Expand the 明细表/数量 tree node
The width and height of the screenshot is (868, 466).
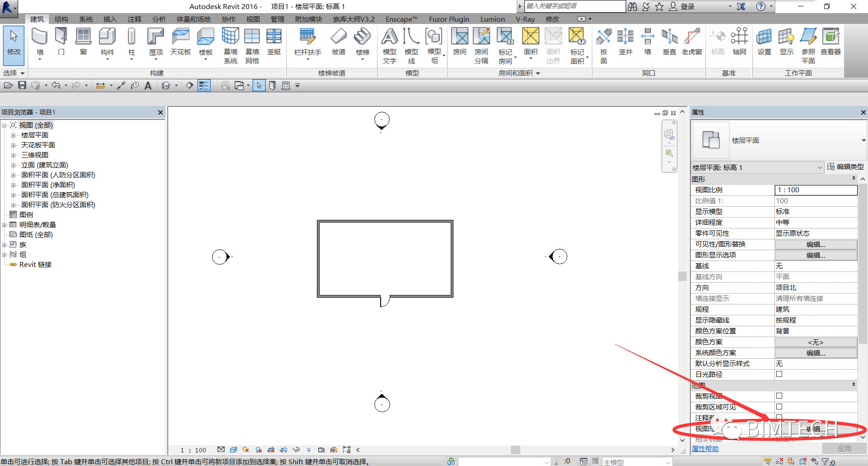coord(5,225)
